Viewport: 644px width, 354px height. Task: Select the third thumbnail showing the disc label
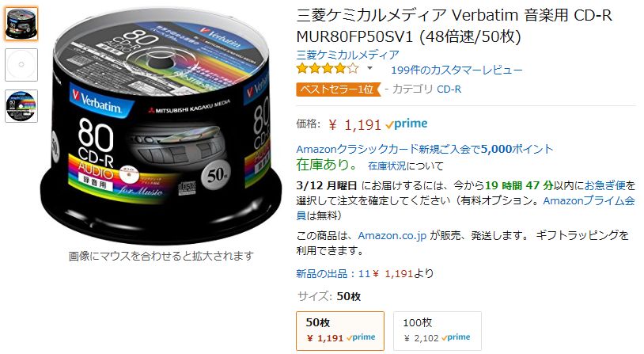click(x=21, y=106)
